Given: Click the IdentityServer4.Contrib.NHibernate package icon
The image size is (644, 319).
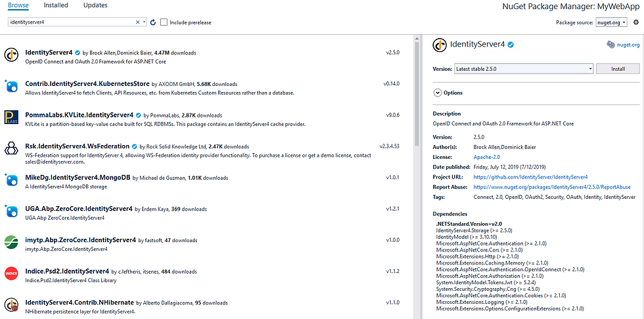Looking at the screenshot, I should [11, 305].
